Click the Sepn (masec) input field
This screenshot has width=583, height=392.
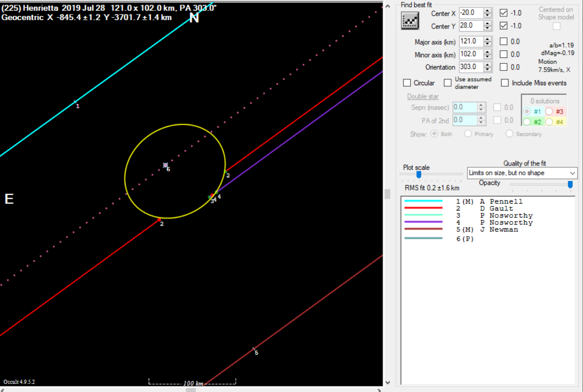465,107
